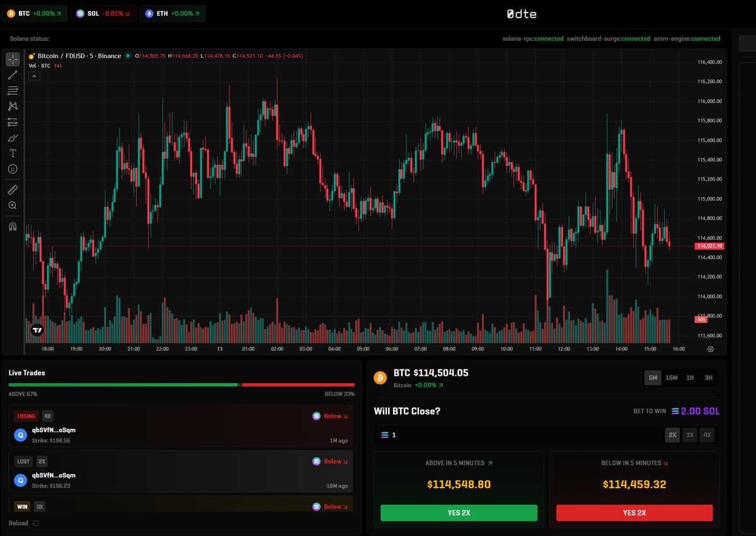
Task: Click the Strike: $196.56 text
Action: tap(51, 441)
